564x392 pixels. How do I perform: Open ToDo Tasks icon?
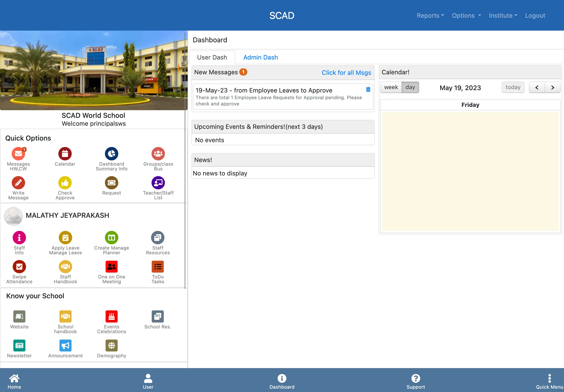pos(158,267)
